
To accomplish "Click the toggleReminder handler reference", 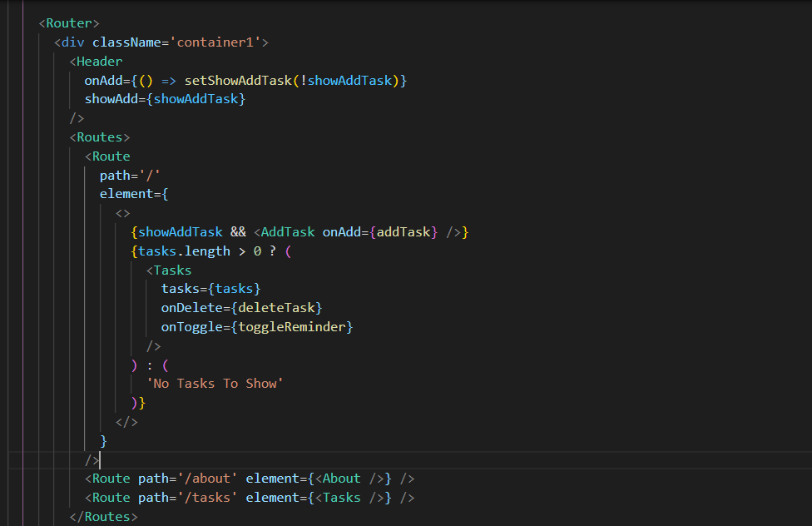I will pyautogui.click(x=292, y=327).
